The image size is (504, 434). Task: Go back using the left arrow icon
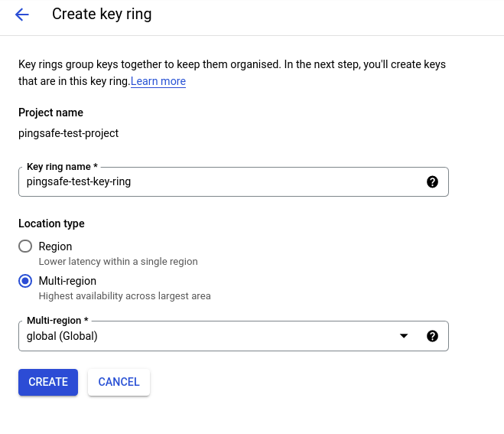tap(21, 15)
